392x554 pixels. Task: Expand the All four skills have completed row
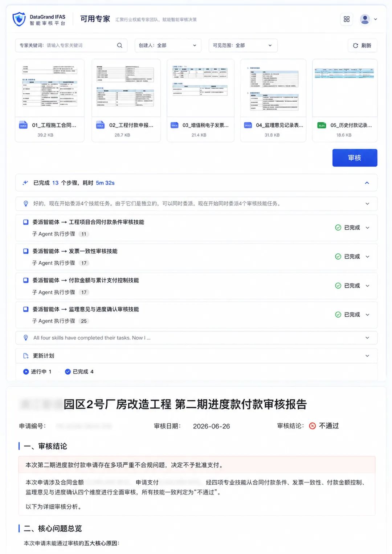(367, 338)
